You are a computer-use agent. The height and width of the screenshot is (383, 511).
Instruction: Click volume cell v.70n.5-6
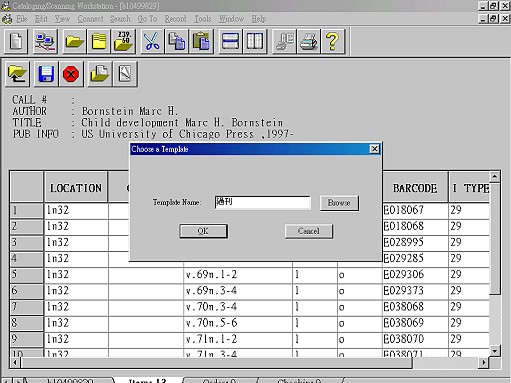pos(238,323)
